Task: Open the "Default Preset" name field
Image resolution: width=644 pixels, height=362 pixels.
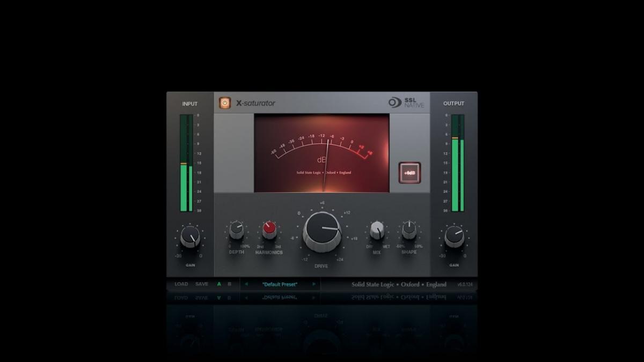Action: pyautogui.click(x=280, y=284)
